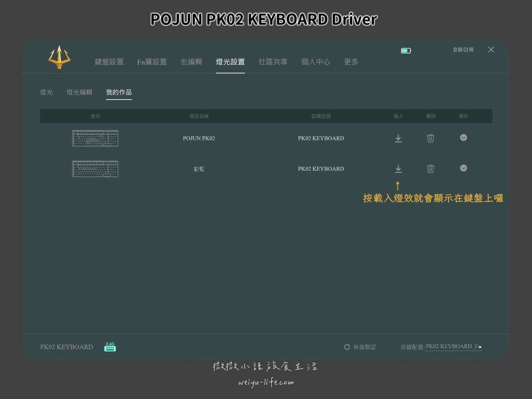Select 彩虹 effect name
The width and height of the screenshot is (532, 399).
coord(199,169)
